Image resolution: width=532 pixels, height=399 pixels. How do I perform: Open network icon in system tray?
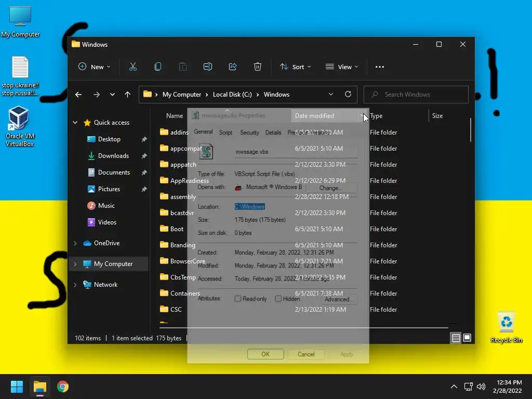(x=468, y=387)
